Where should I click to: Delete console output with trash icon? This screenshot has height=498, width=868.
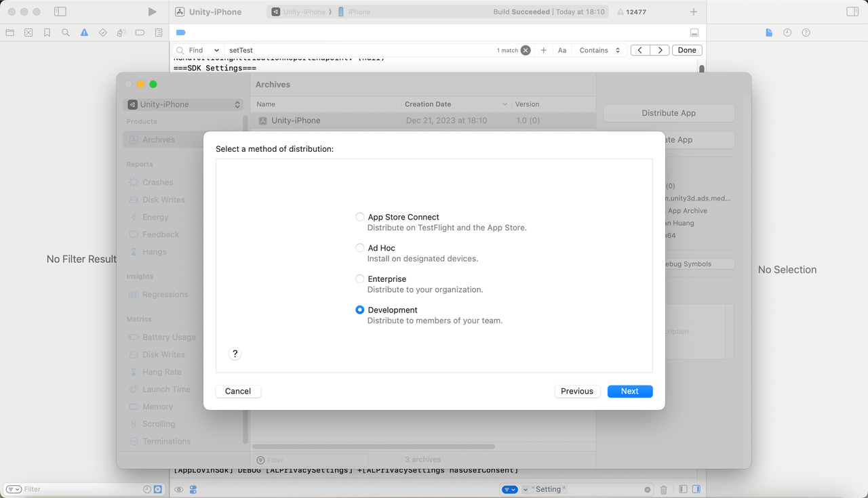tap(663, 489)
